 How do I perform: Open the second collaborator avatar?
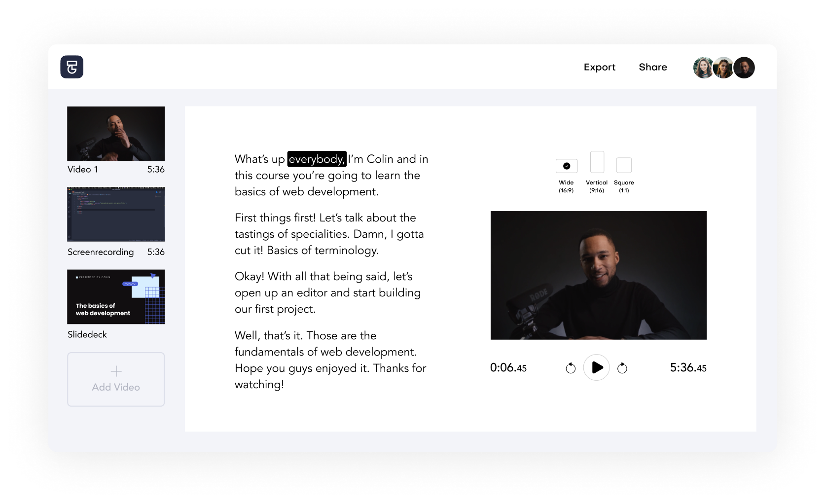point(723,68)
